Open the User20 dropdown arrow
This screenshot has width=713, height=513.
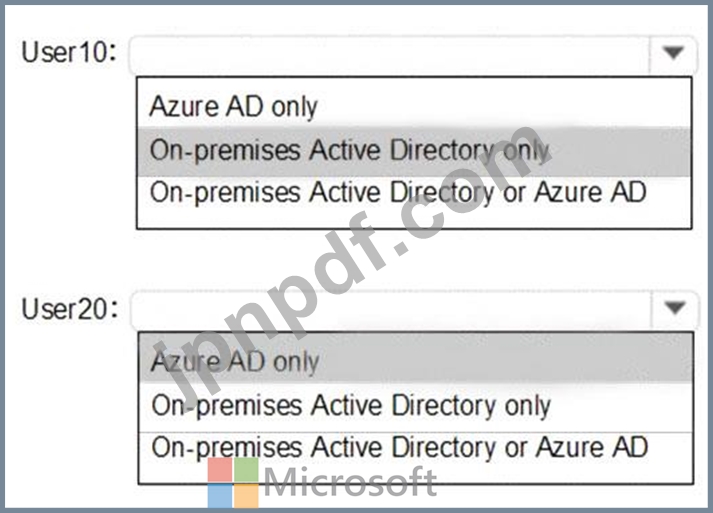[x=674, y=308]
